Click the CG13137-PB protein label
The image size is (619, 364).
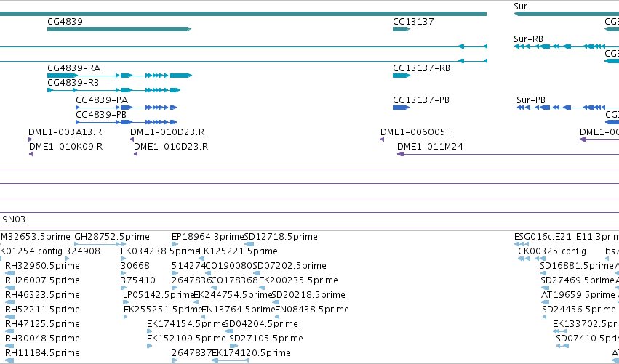(x=421, y=100)
